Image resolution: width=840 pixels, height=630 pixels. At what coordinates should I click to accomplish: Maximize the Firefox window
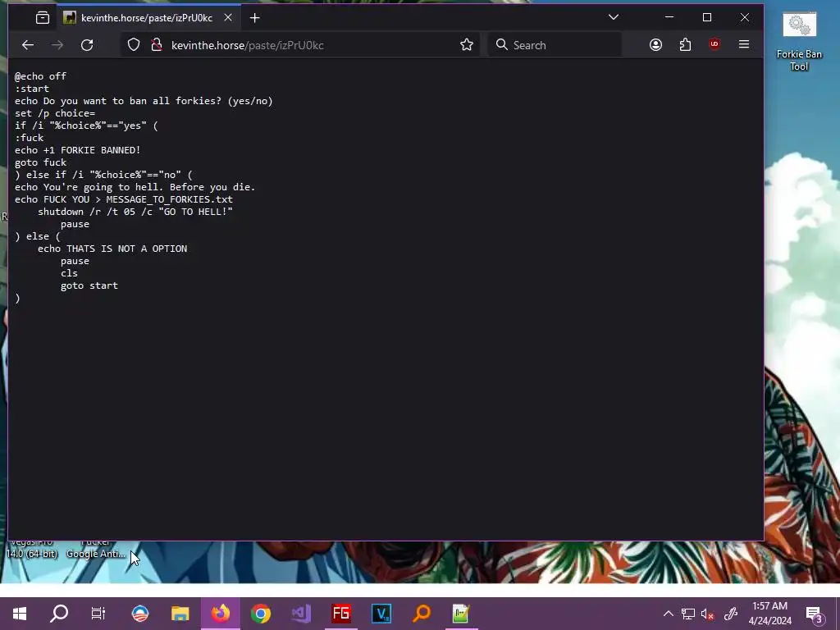coord(706,18)
